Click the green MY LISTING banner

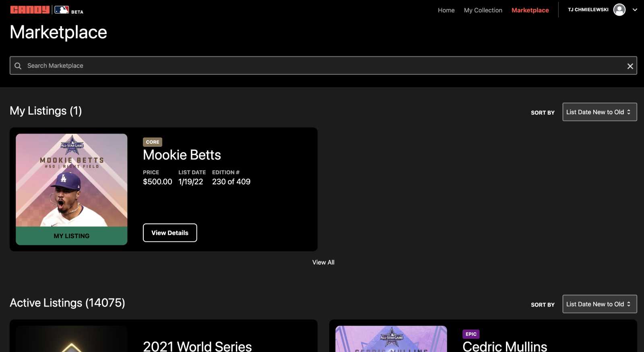tap(72, 236)
